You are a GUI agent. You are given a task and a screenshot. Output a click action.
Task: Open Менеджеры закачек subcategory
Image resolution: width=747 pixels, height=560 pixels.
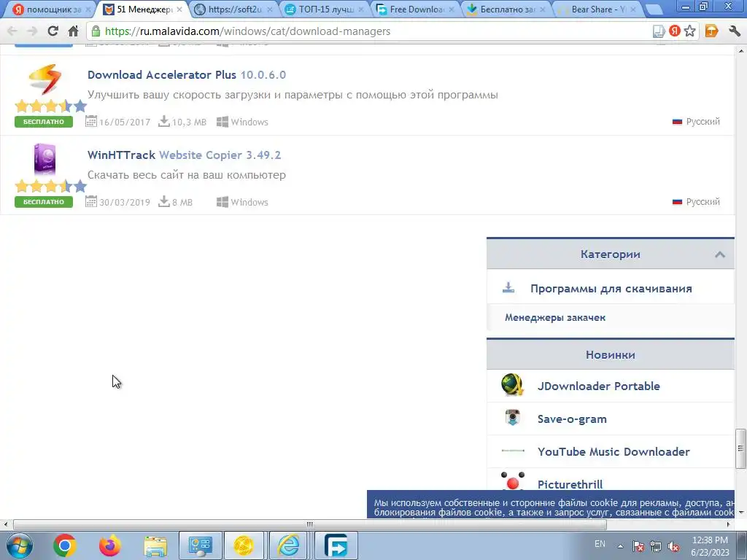tap(555, 317)
